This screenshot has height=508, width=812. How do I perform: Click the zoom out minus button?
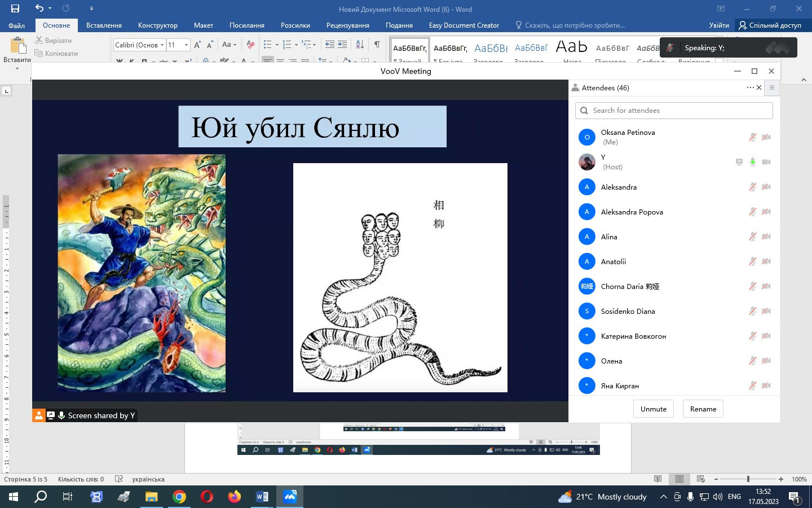click(x=716, y=479)
